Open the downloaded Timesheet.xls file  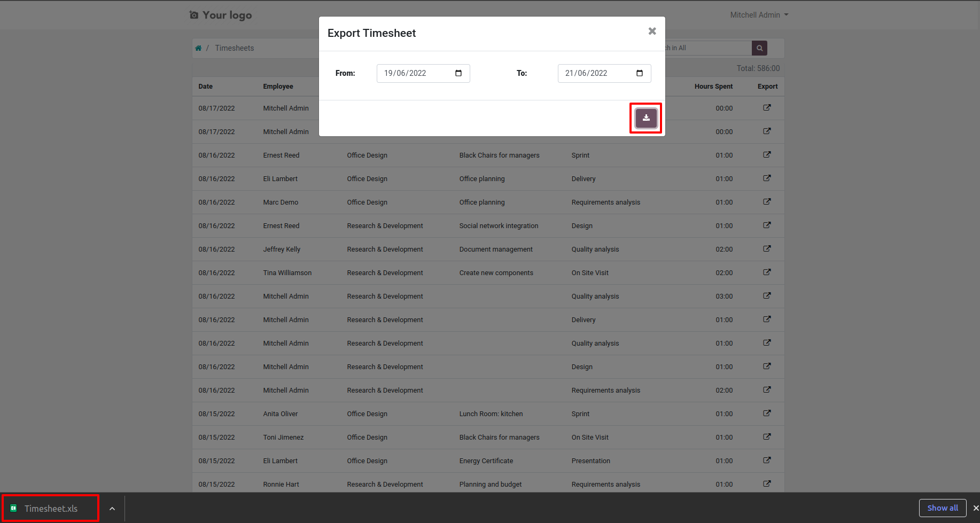51,509
